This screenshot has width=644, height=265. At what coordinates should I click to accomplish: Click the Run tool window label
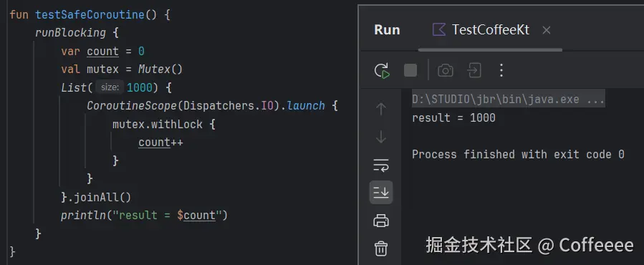(x=387, y=30)
